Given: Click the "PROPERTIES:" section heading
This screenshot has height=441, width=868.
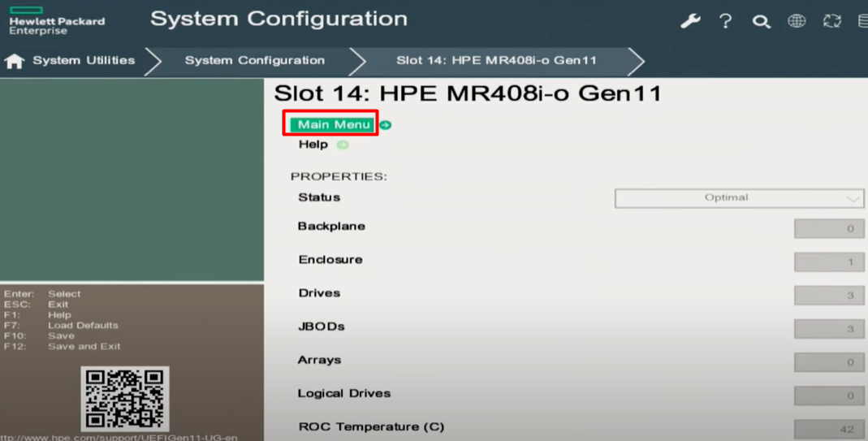Looking at the screenshot, I should (x=339, y=177).
